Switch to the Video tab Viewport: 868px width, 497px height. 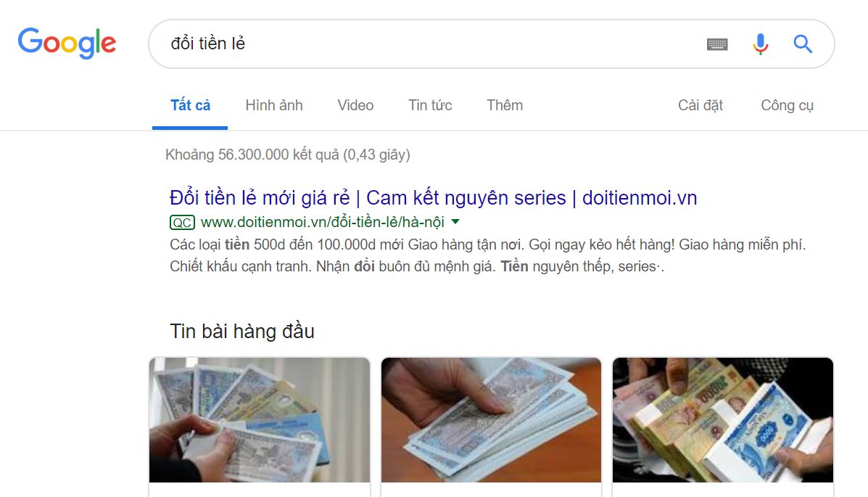click(x=355, y=105)
